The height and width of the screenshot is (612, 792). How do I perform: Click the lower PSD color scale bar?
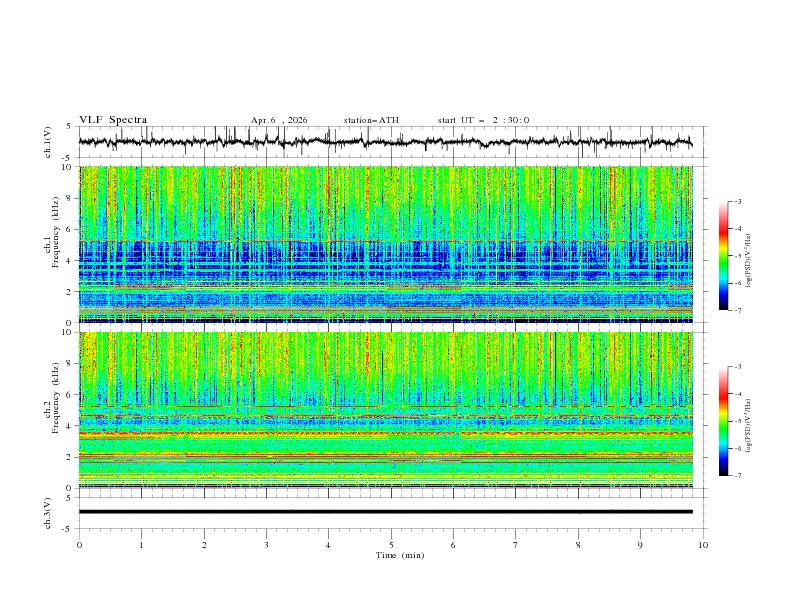(723, 421)
